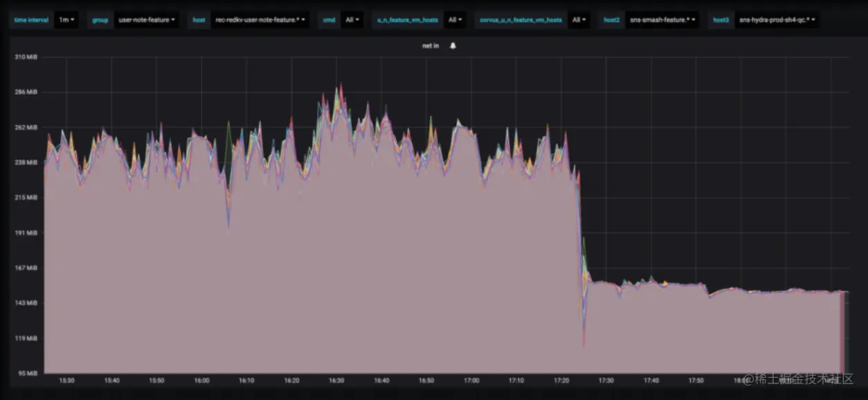Click the 17:00 time axis label
This screenshot has width=868, height=400.
[x=471, y=381]
